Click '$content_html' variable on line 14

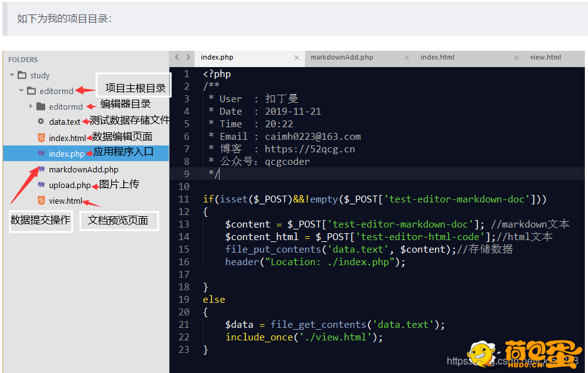tap(262, 237)
